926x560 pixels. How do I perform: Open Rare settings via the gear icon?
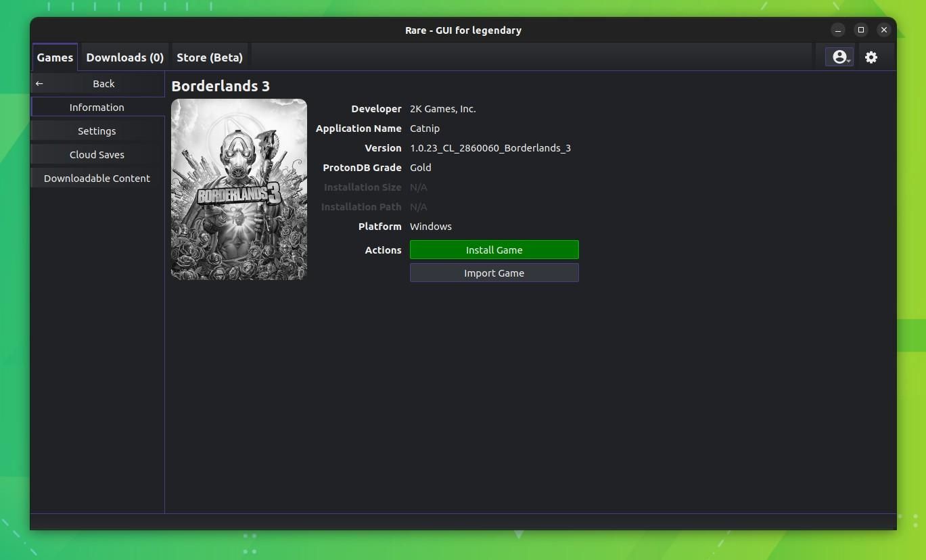pos(871,57)
